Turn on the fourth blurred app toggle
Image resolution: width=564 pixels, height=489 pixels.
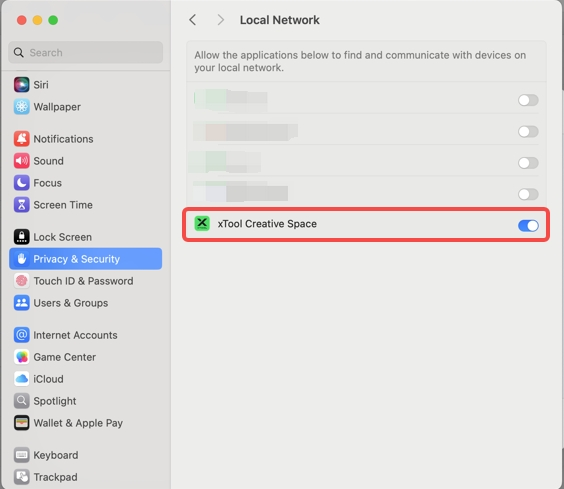pyautogui.click(x=528, y=194)
